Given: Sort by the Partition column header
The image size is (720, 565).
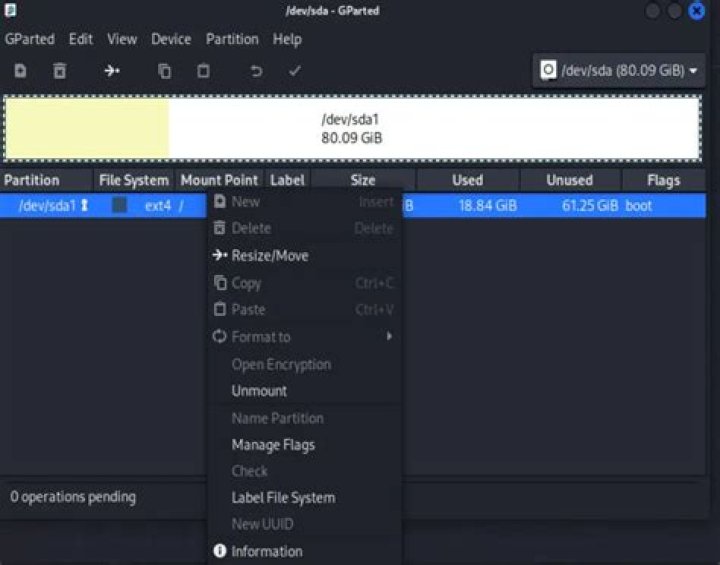Looking at the screenshot, I should [x=46, y=180].
